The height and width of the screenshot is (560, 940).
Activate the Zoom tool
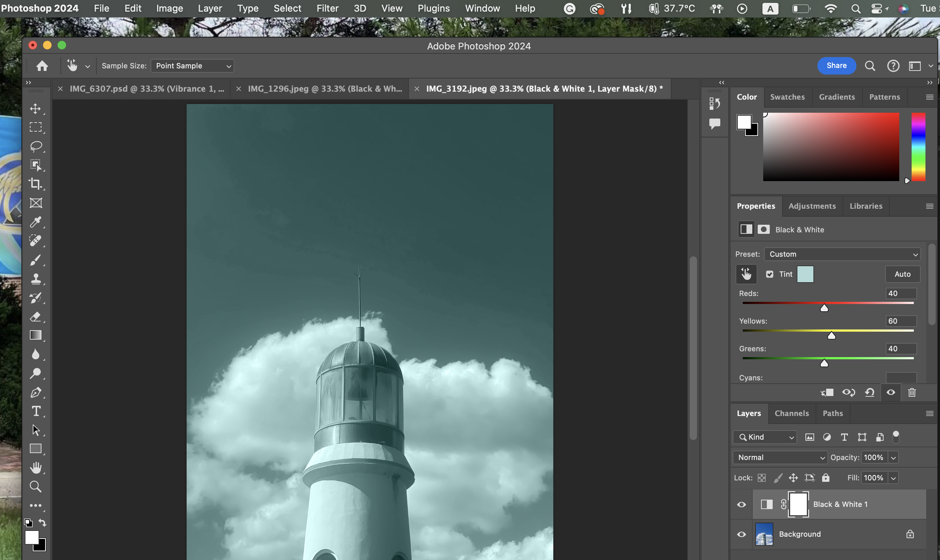pyautogui.click(x=36, y=487)
